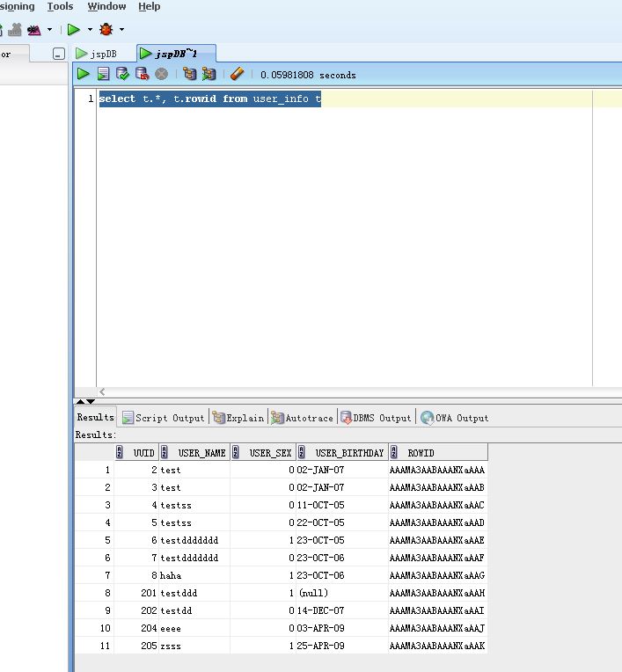Screen dimensions: 622x672
Task: Click the grayed-out icon beside the pink bug
Action: pos(15,30)
